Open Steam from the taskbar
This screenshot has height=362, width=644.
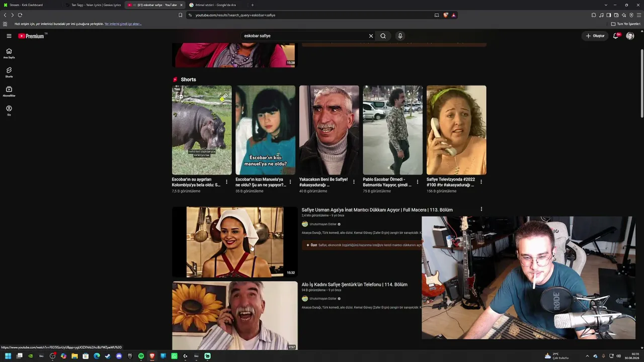coord(108,356)
